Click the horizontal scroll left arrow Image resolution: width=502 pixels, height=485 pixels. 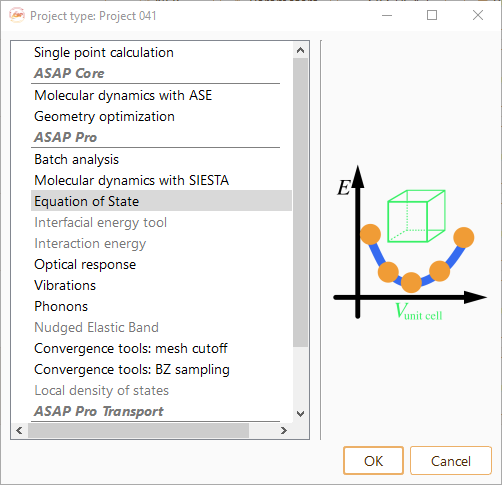pos(19,430)
